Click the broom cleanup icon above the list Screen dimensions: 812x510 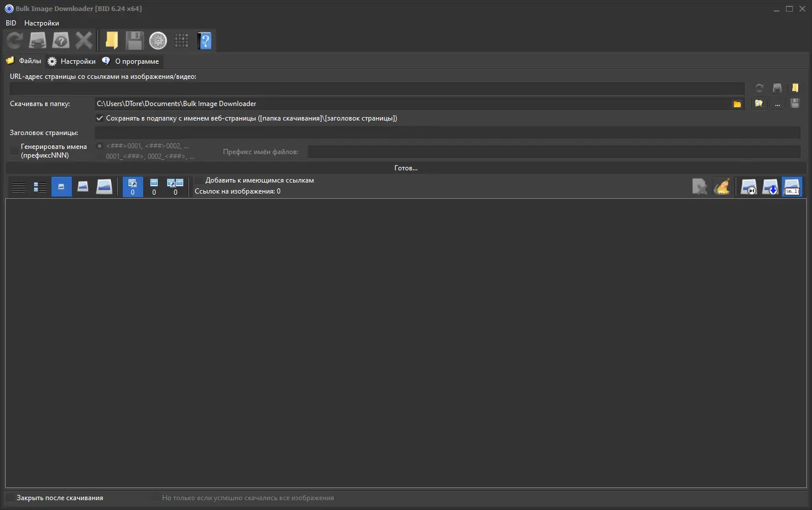click(722, 187)
